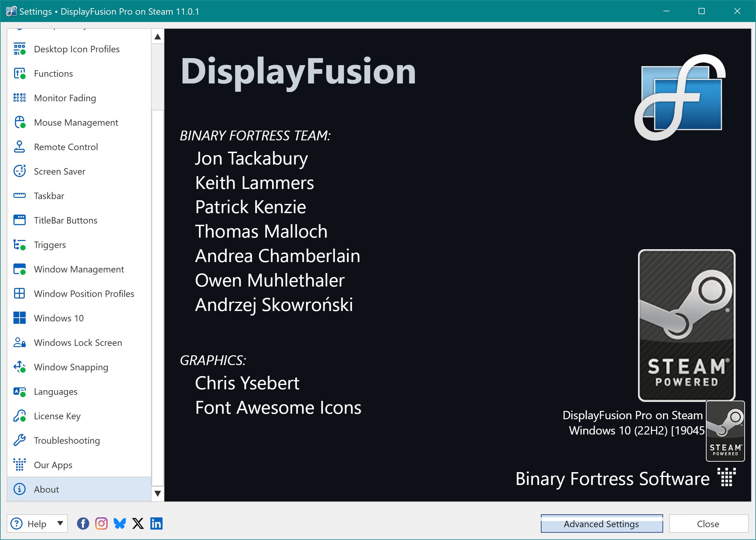Open the Instagram social icon

101,524
